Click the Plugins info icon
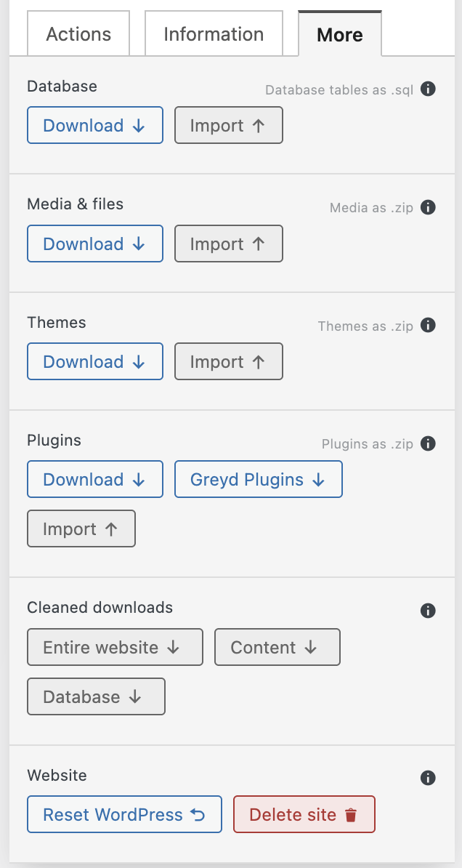The image size is (462, 868). point(428,443)
